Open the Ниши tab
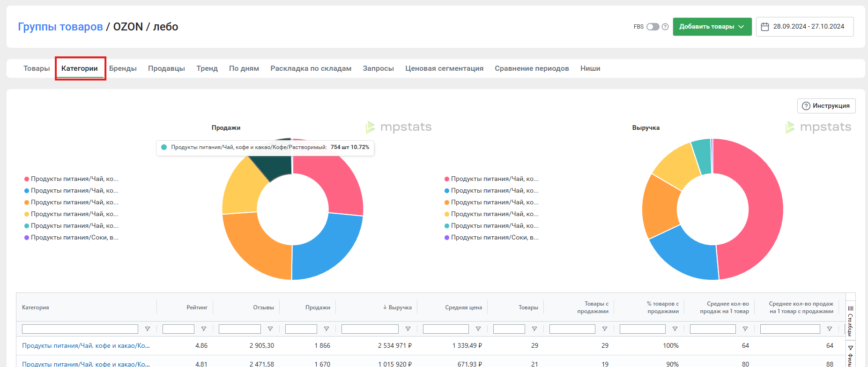Screen dimensions: 868x367 point(590,68)
